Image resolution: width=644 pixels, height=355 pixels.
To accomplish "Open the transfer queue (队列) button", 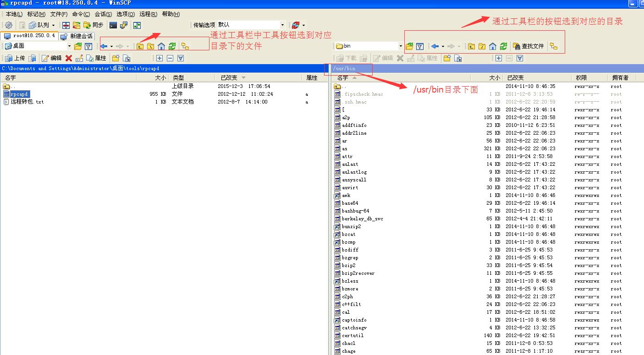I will pos(39,25).
